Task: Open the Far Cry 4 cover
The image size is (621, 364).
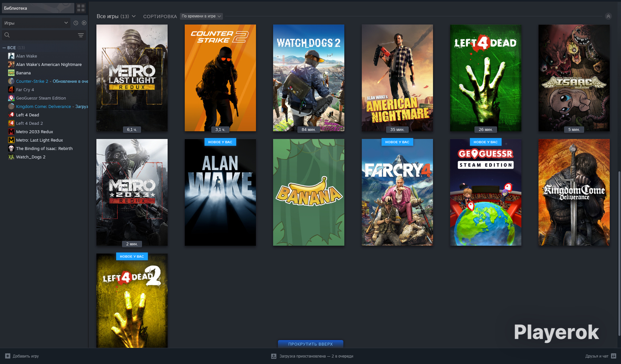Action: point(397,192)
